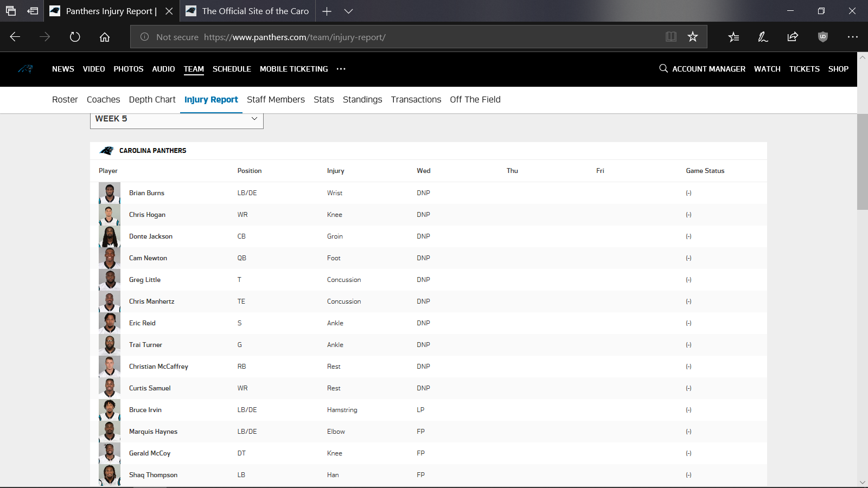This screenshot has height=488, width=868.
Task: Open browser Settings and more ellipsis
Action: pos(852,37)
